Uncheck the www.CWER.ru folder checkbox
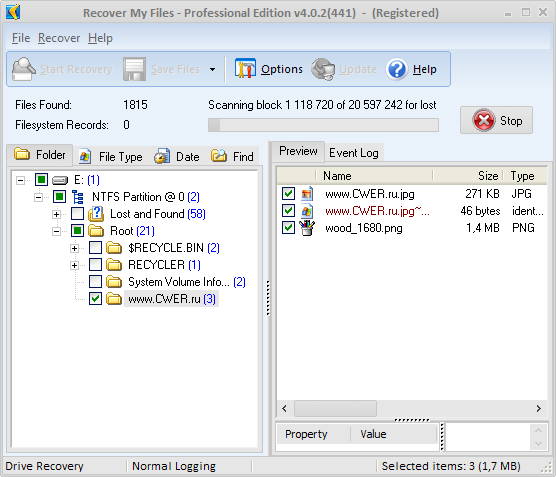This screenshot has height=477, width=556. point(95,299)
